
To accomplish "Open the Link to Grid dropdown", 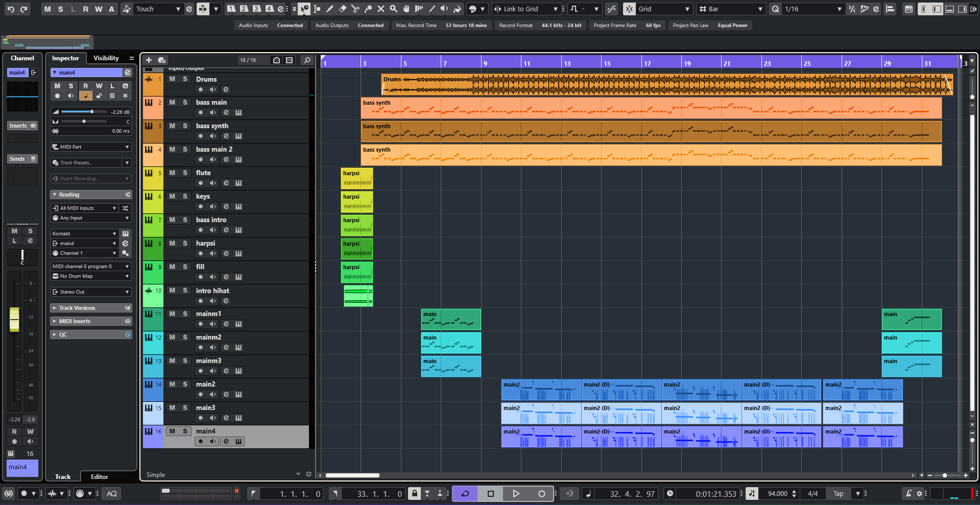I will (526, 9).
